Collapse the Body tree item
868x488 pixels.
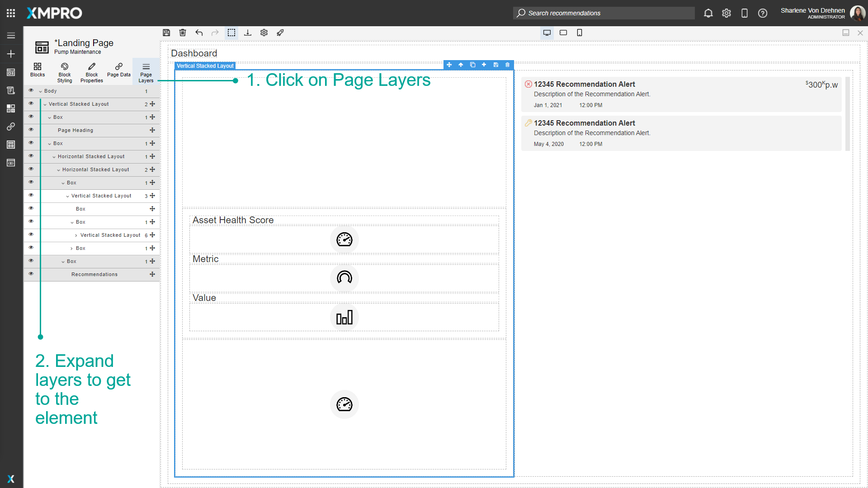pyautogui.click(x=41, y=90)
